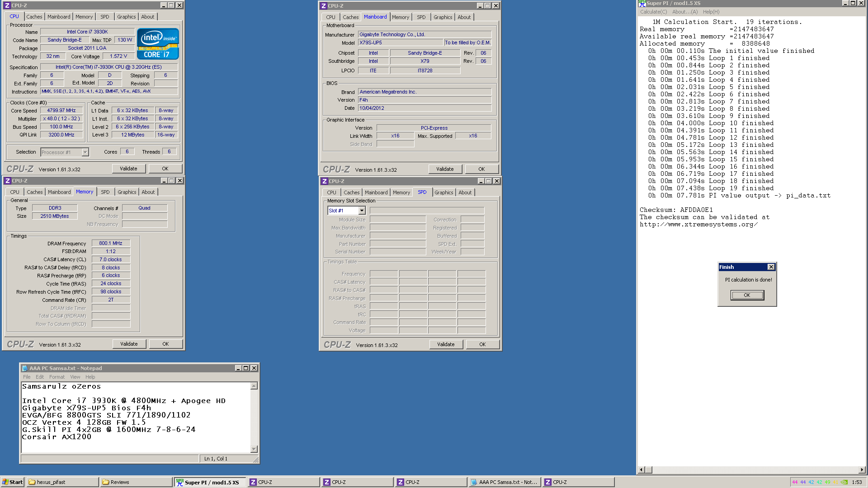Screen dimensions: 868x488
Task: Click the Notepad title bar document icon
Action: click(x=25, y=368)
